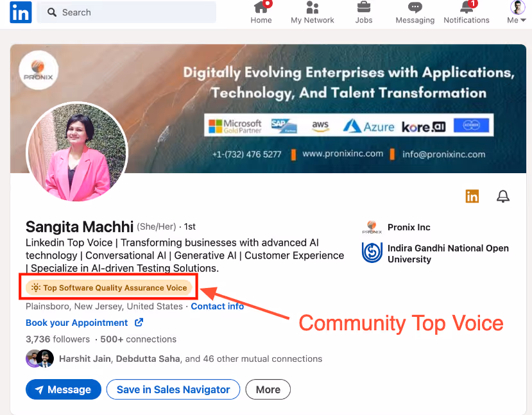This screenshot has width=532, height=415.
Task: Open profile notification bell near Premium badge
Action: pyautogui.click(x=503, y=196)
